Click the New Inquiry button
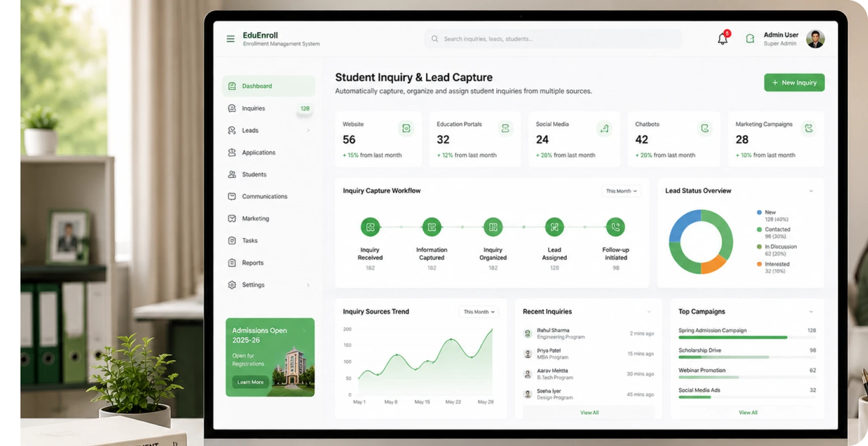 [794, 83]
